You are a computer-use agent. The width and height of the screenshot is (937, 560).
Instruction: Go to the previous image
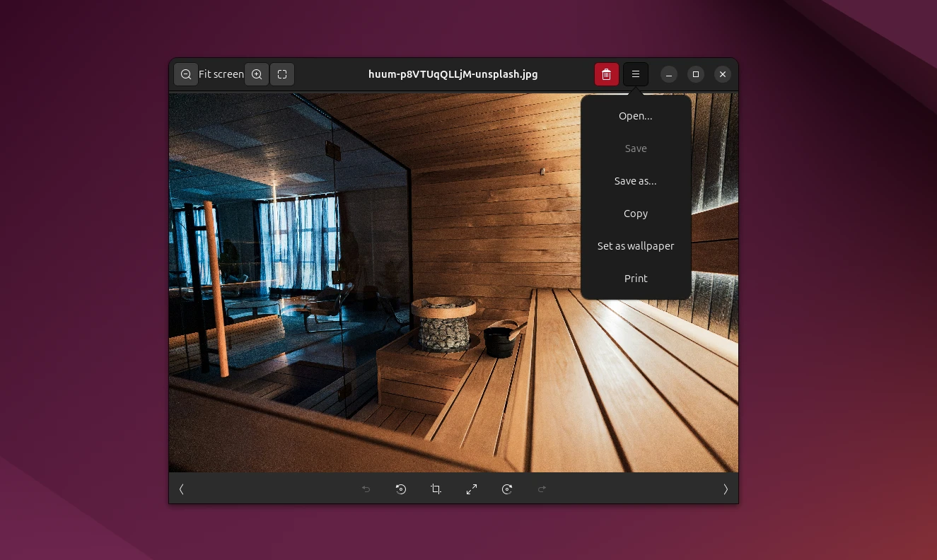(182, 489)
